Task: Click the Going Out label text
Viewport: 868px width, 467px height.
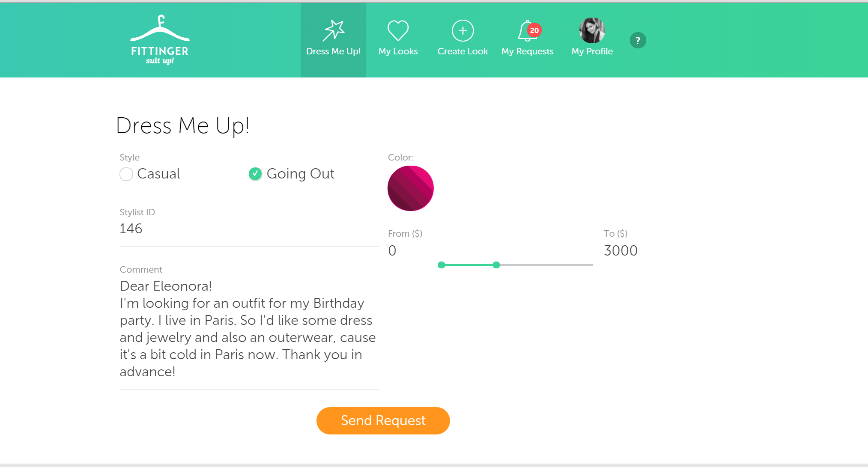Action: [x=300, y=174]
